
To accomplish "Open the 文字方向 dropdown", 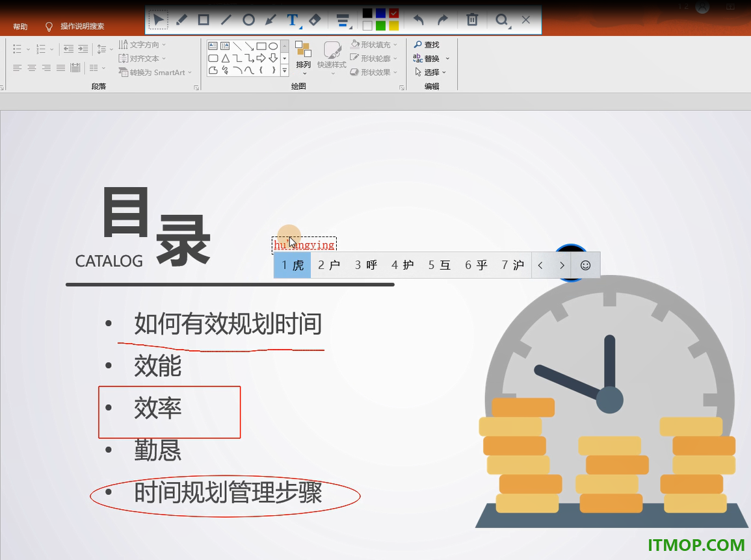I will pyautogui.click(x=142, y=45).
